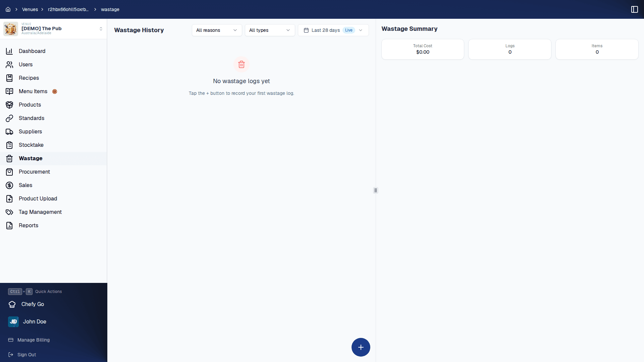Open the Last 28 days date range dropdown
This screenshot has height=362, width=644.
point(333,30)
